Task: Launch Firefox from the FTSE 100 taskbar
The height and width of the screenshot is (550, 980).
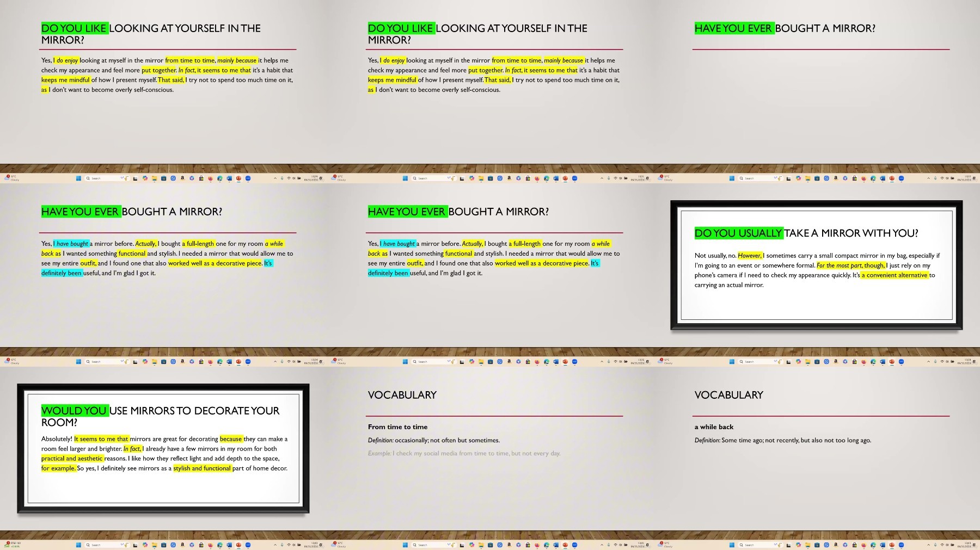Action: [210, 545]
